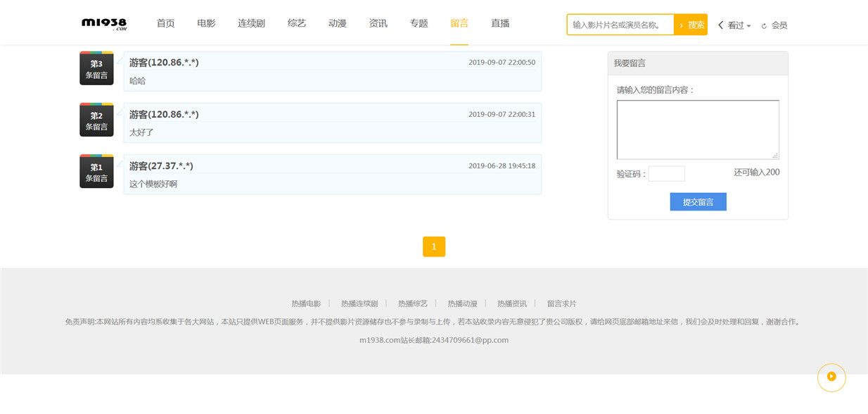Click inside the message content textarea

(x=698, y=130)
